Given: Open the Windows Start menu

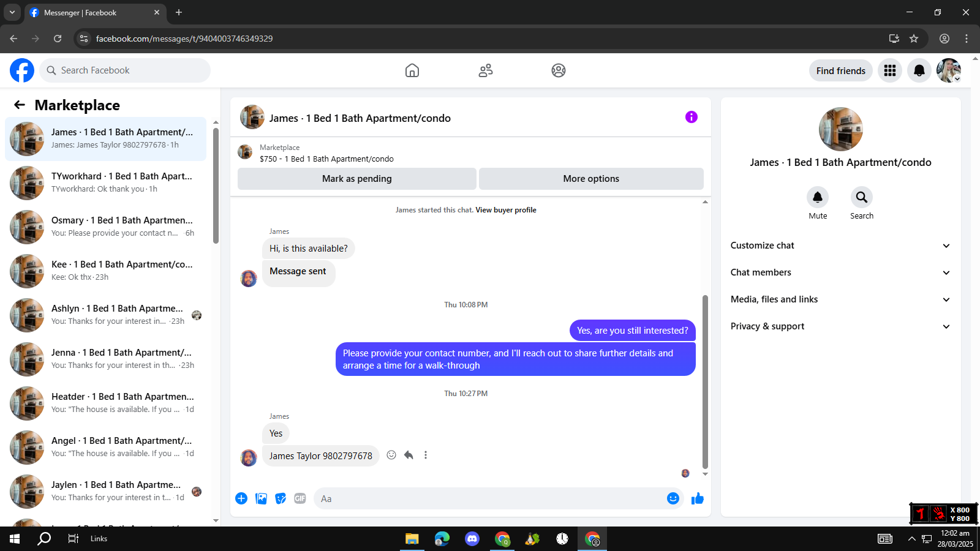Looking at the screenshot, I should coord(15,539).
